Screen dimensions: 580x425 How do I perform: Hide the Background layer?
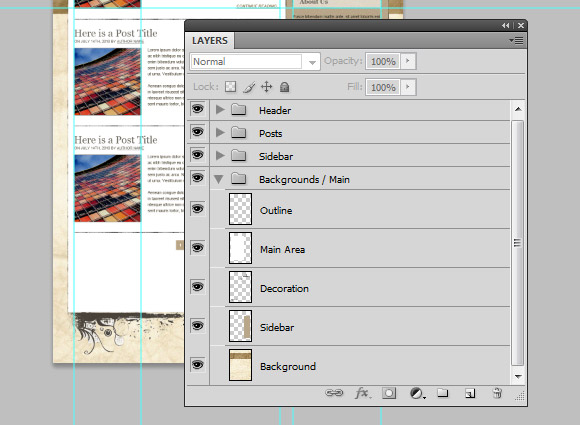(x=198, y=365)
